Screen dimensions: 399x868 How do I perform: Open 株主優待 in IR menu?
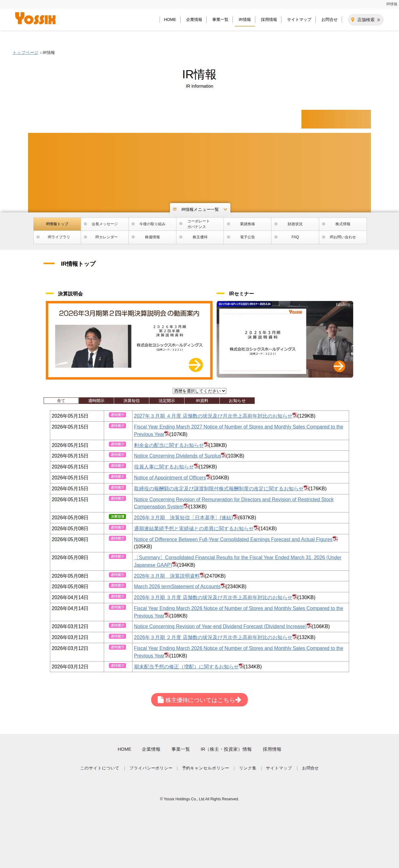200,237
